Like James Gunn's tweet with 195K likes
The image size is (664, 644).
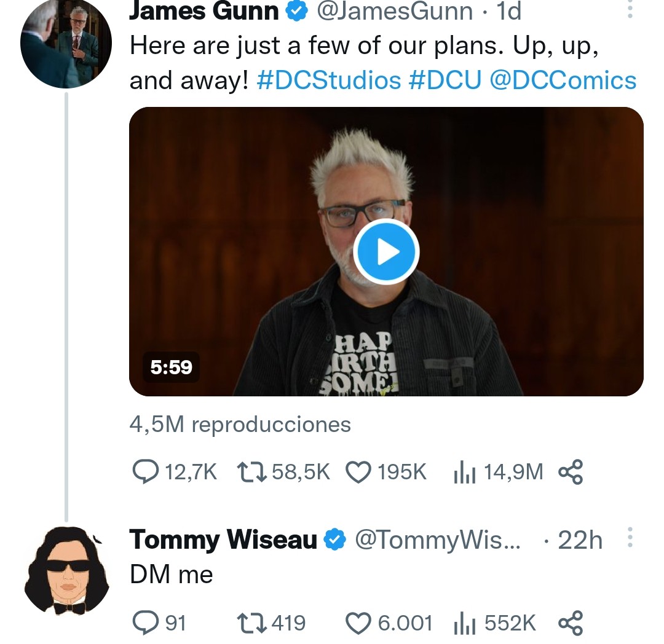click(x=358, y=472)
